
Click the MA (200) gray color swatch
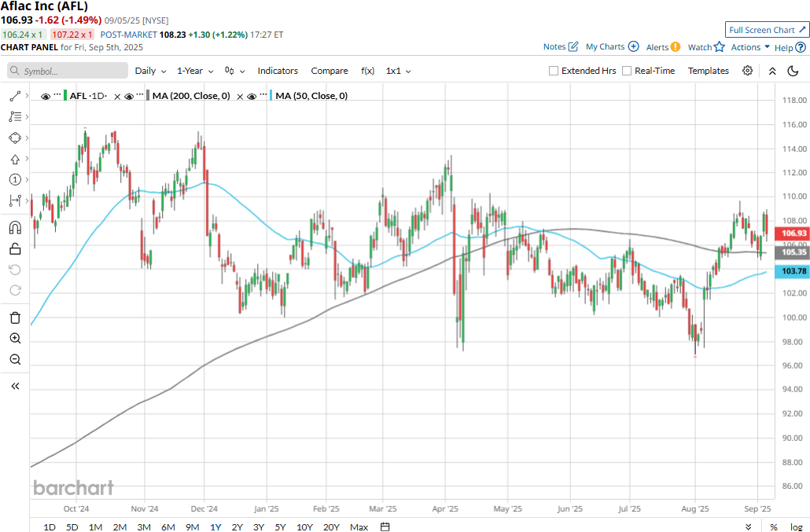click(x=148, y=95)
